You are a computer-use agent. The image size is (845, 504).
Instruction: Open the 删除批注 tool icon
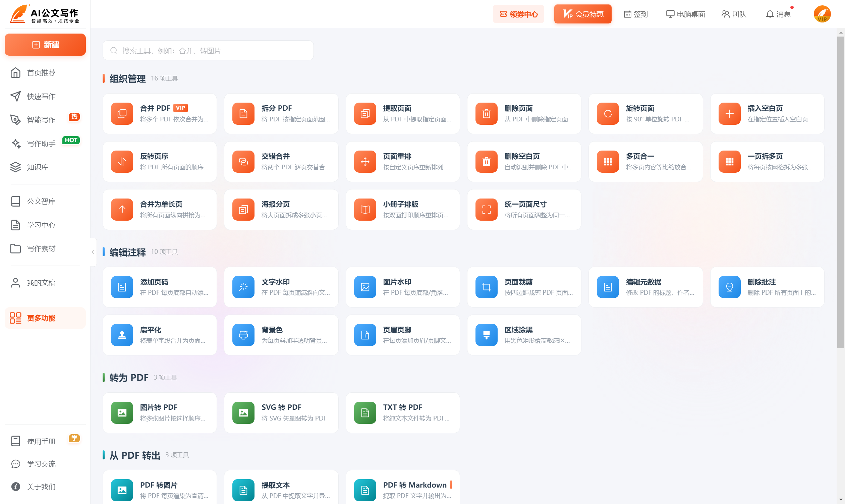point(729,287)
